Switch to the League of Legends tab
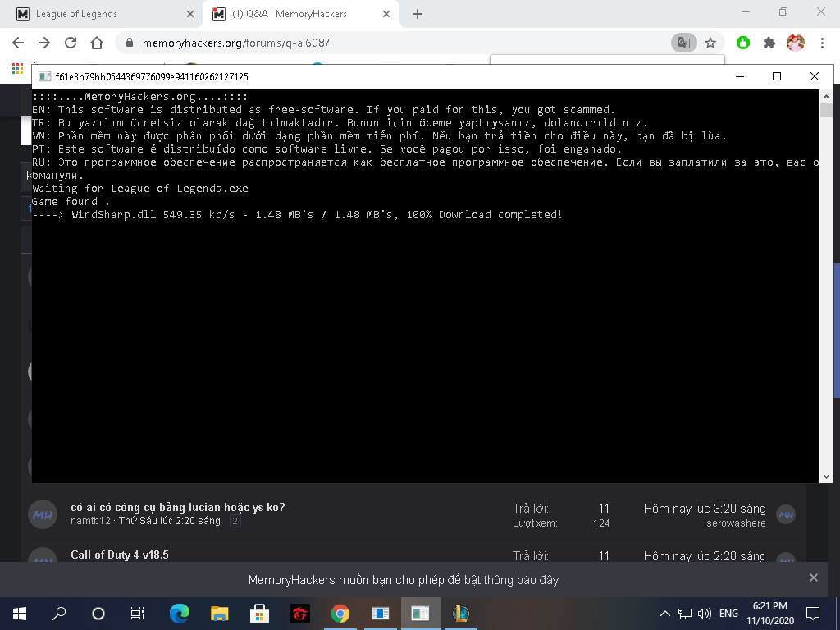 pos(101,14)
